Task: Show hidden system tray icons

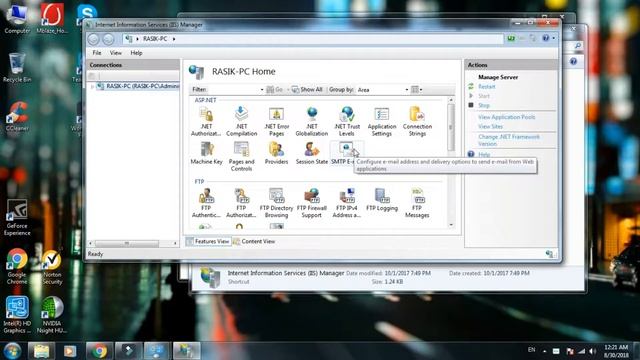Action: point(544,351)
